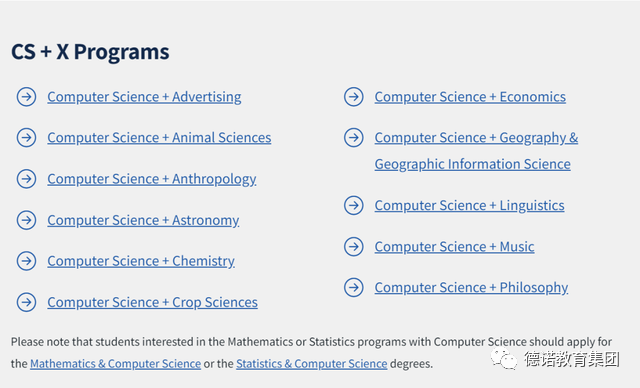Click arrow icon beside Computer Science + Philosophy

[x=354, y=288]
